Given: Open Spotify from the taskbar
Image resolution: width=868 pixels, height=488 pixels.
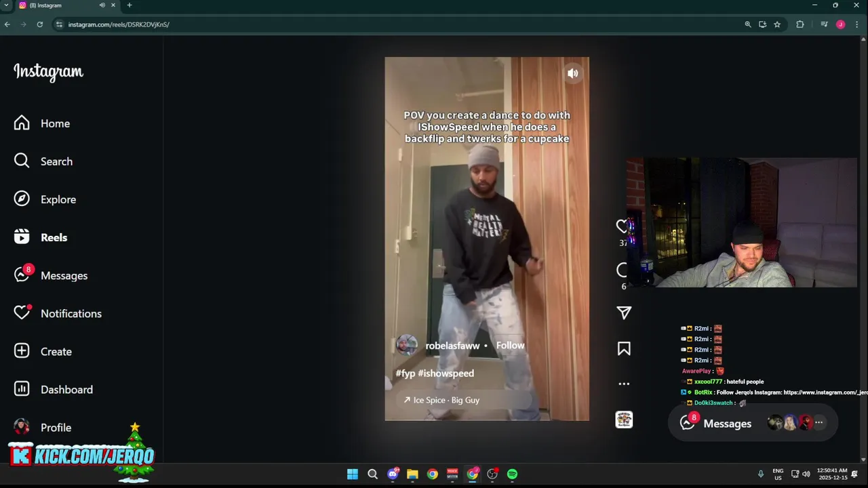Looking at the screenshot, I should click(513, 474).
